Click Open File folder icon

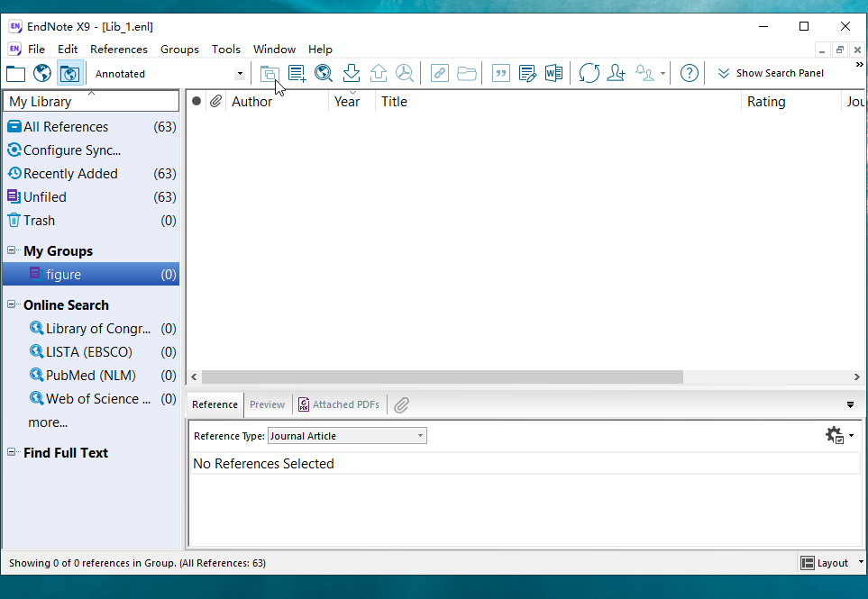point(467,73)
